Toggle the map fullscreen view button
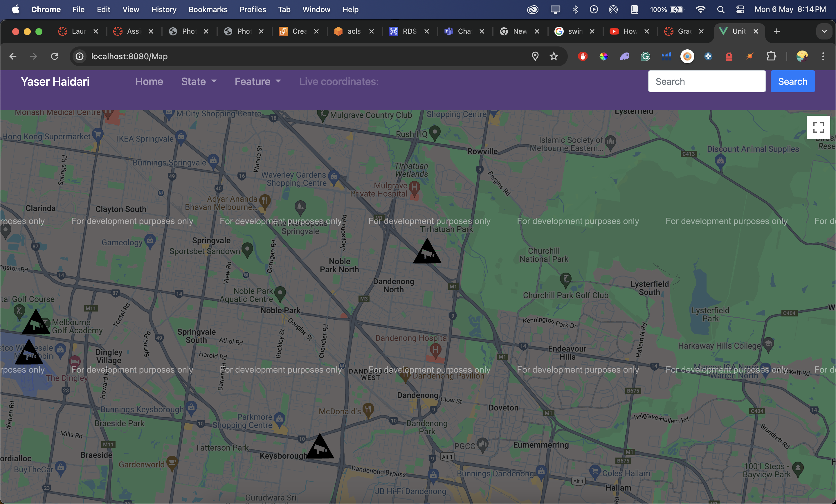 click(x=818, y=127)
